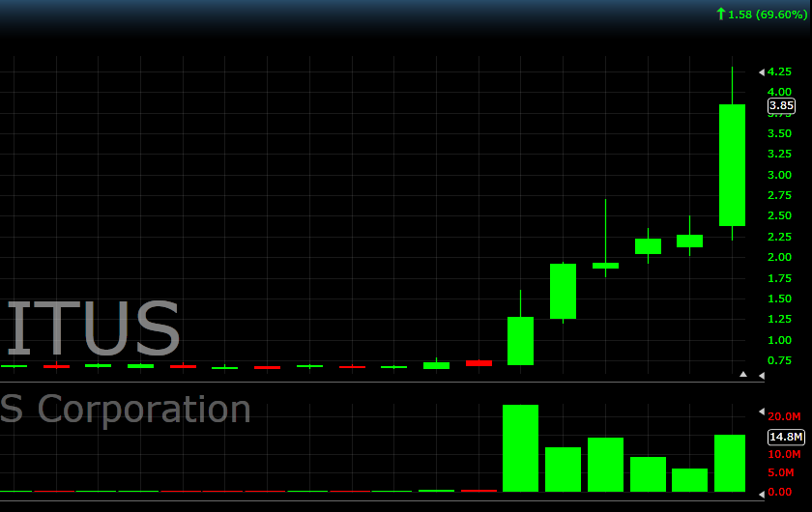Select the red candle just before the first big green candle

pyautogui.click(x=479, y=363)
